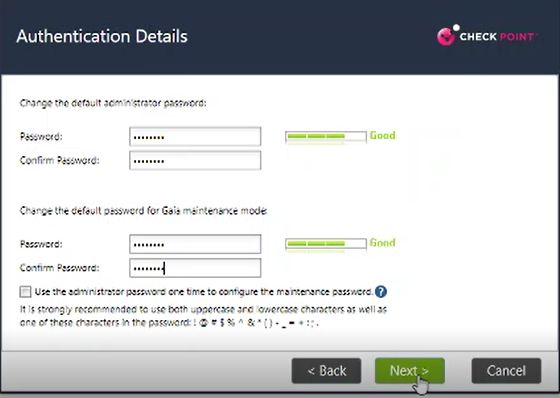The height and width of the screenshot is (398, 560).
Task: Cancel the configuration wizard
Action: point(506,371)
